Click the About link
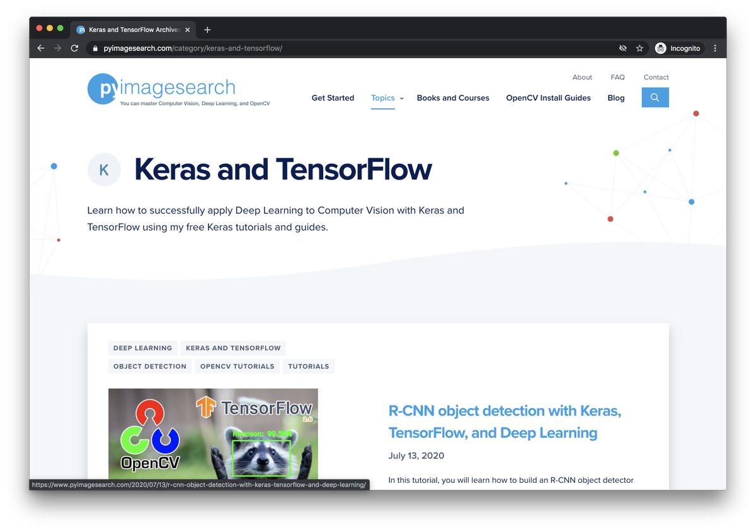Screen dimensions: 756x532 [582, 77]
